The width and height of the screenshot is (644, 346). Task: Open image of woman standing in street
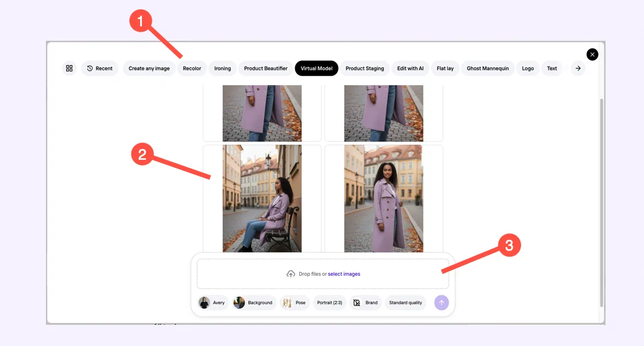click(x=384, y=198)
